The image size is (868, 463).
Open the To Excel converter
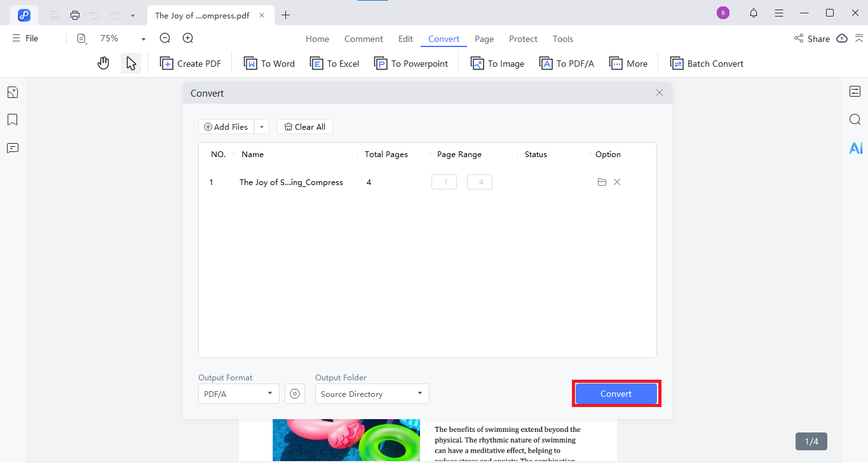(334, 63)
